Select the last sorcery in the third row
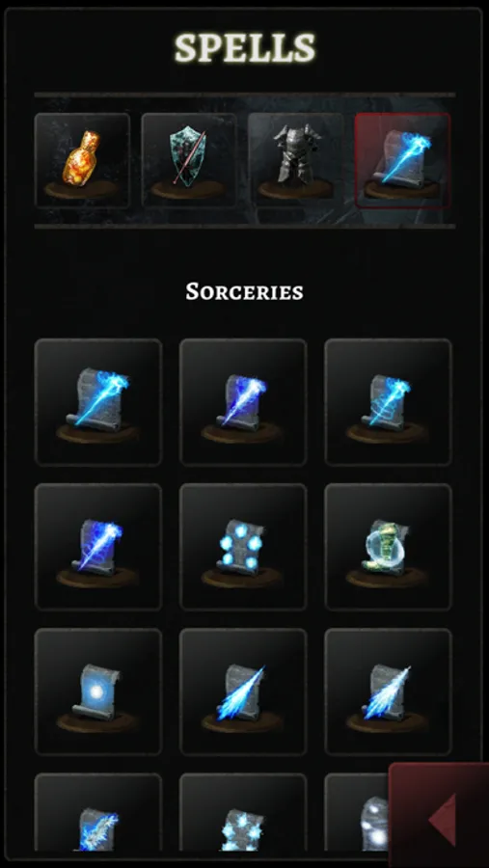The width and height of the screenshot is (489, 868). [x=388, y=692]
